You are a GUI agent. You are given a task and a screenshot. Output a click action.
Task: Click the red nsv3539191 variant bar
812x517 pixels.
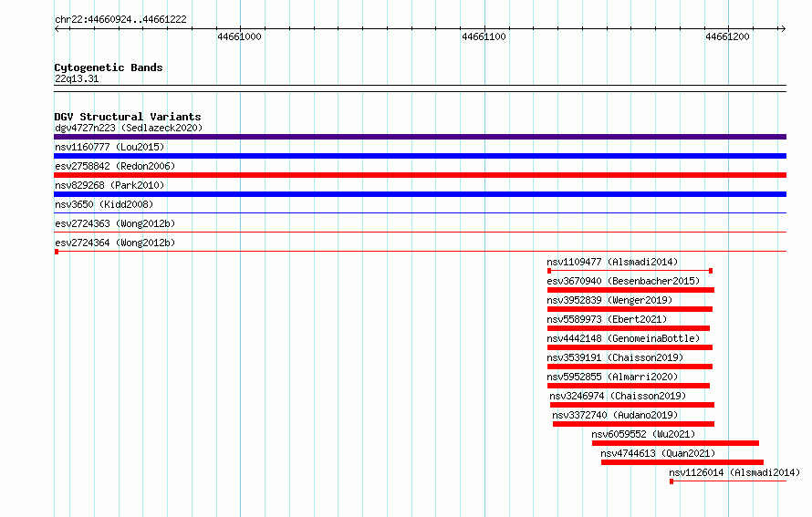[x=630, y=367]
